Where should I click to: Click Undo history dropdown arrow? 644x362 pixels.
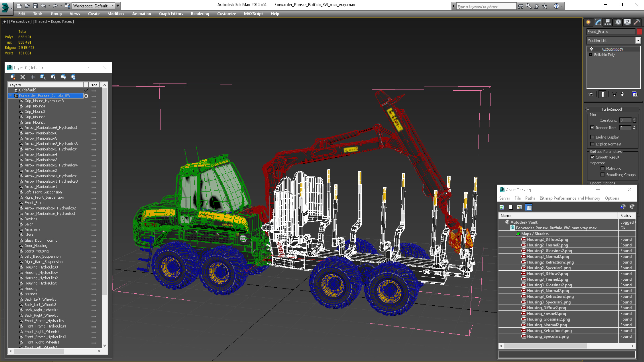pos(49,6)
